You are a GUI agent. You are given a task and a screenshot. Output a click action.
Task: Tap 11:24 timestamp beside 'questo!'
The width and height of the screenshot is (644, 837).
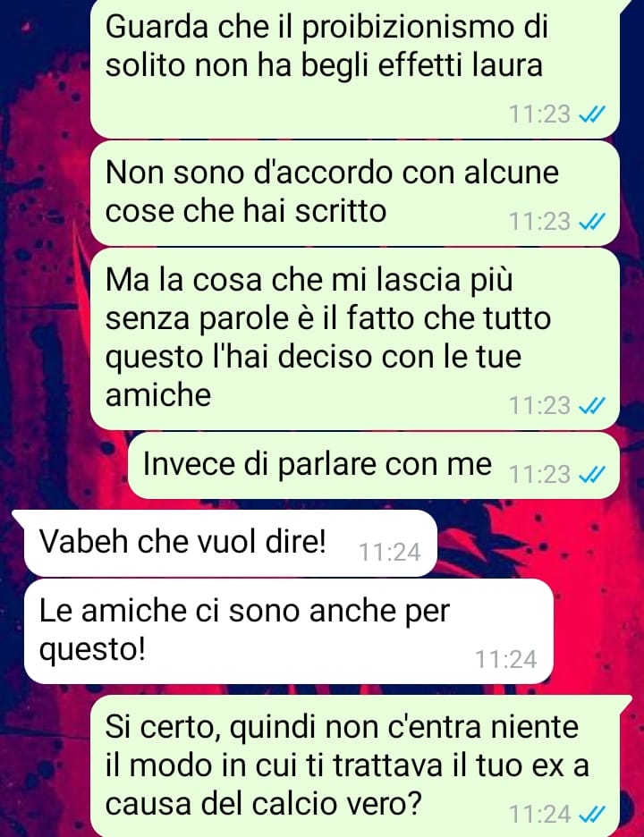coord(505,659)
